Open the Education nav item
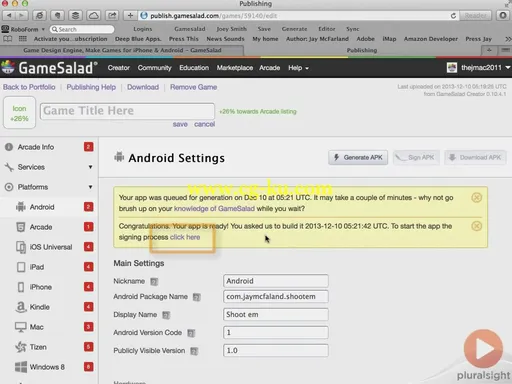Screen dimensions: 512x384 pyautogui.click(x=194, y=68)
